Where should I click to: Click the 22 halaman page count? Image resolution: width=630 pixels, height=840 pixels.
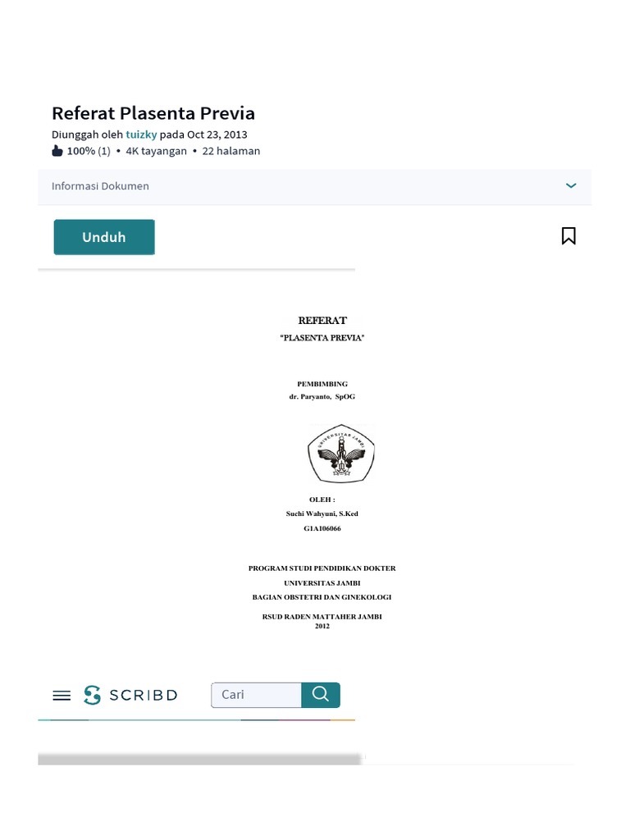(231, 151)
